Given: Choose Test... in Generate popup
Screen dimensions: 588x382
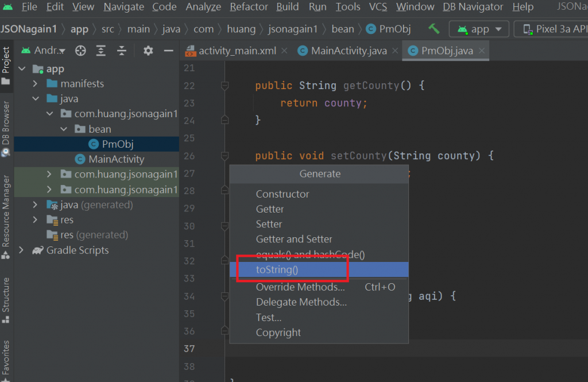Looking at the screenshot, I should (319, 318).
